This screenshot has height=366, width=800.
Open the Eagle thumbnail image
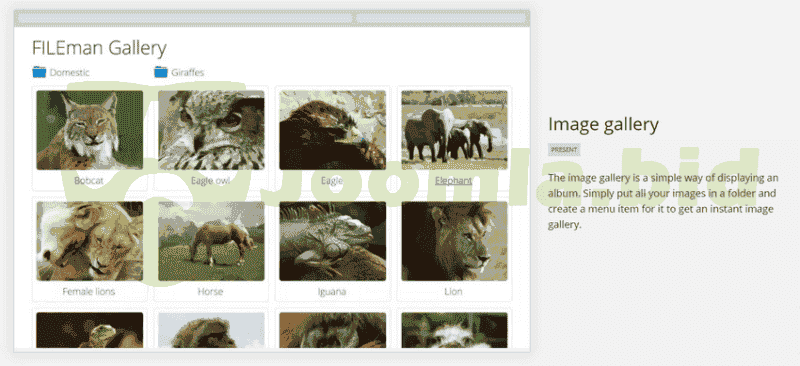point(333,130)
